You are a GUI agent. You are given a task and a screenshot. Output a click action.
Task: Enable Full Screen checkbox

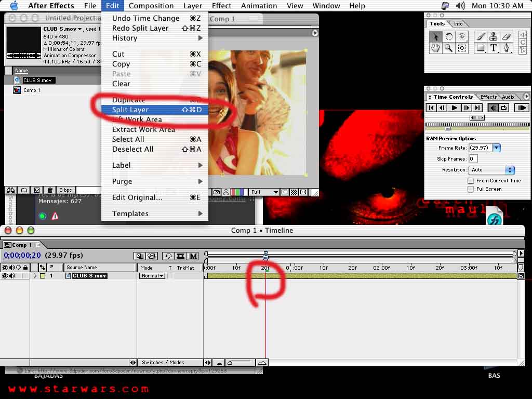coord(471,189)
